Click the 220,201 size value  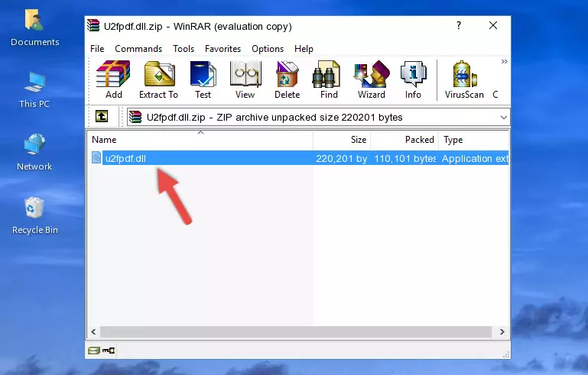tap(342, 158)
